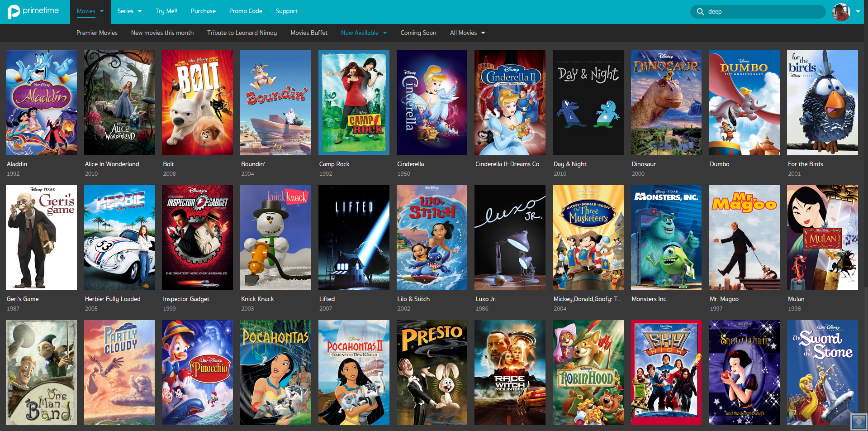
Task: Select New movies this month
Action: point(162,33)
